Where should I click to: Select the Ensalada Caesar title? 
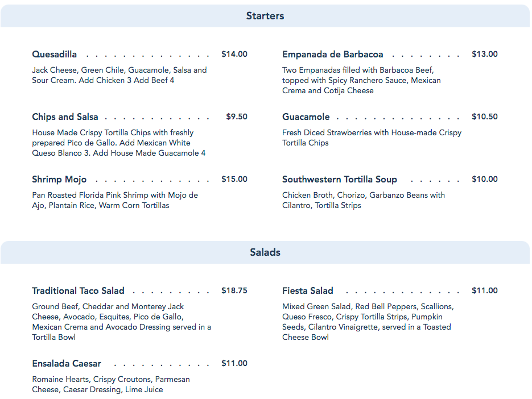click(x=67, y=364)
